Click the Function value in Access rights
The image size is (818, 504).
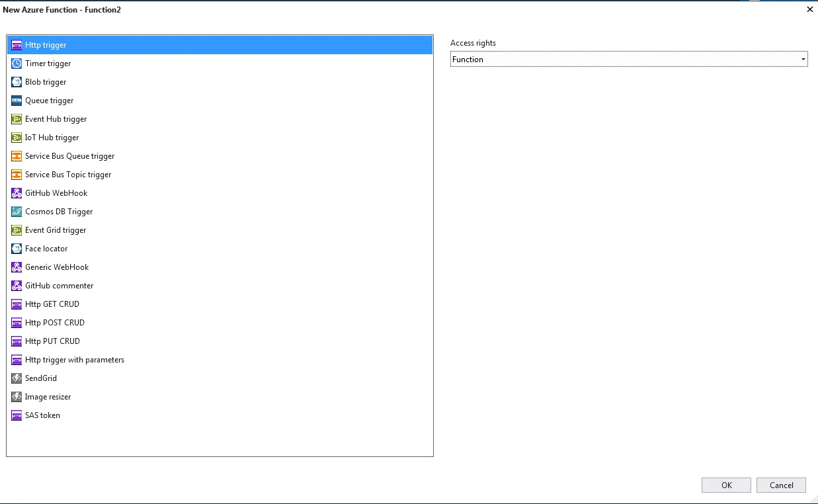click(468, 60)
